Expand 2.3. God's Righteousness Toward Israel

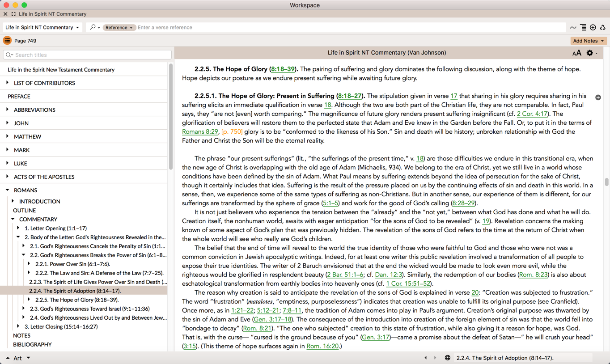click(x=23, y=309)
